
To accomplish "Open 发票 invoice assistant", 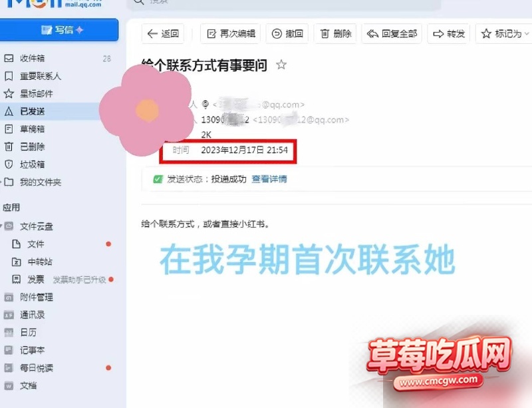I will click(x=36, y=280).
